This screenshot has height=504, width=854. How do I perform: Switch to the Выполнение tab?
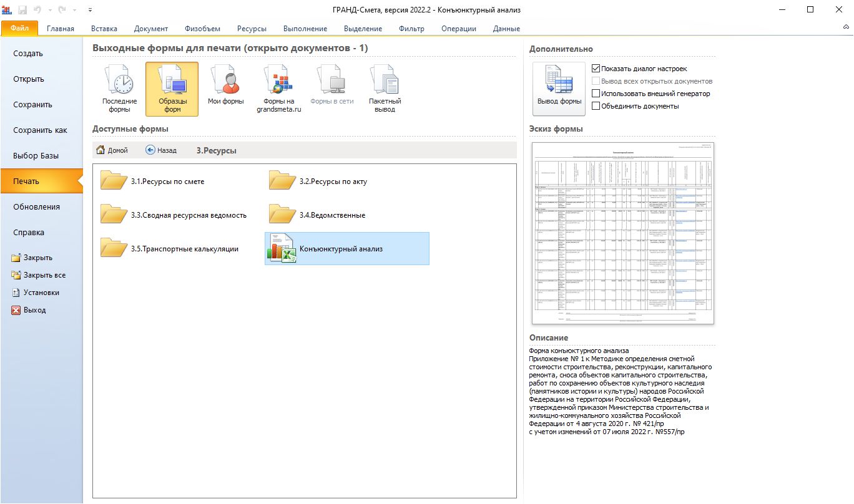pos(305,29)
